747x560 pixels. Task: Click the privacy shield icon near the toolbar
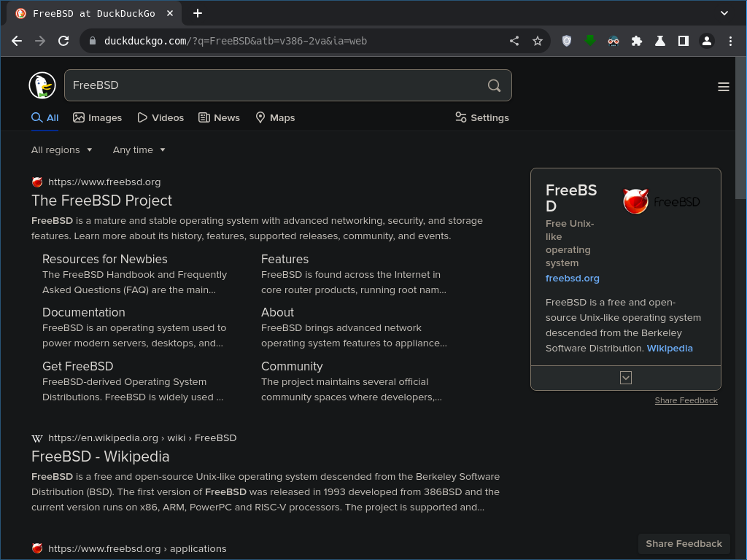pos(566,41)
